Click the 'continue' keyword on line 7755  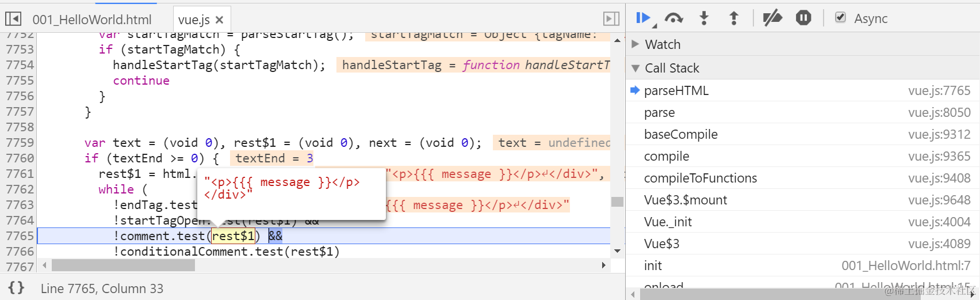(141, 81)
